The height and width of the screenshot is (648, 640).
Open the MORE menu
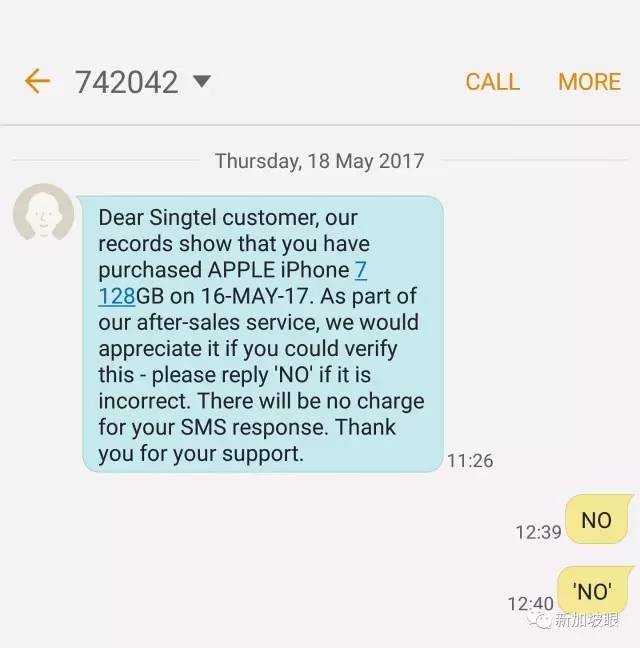[589, 81]
